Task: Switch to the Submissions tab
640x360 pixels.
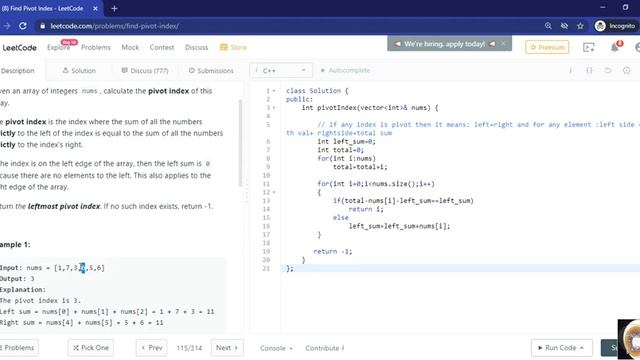Action: (x=211, y=71)
